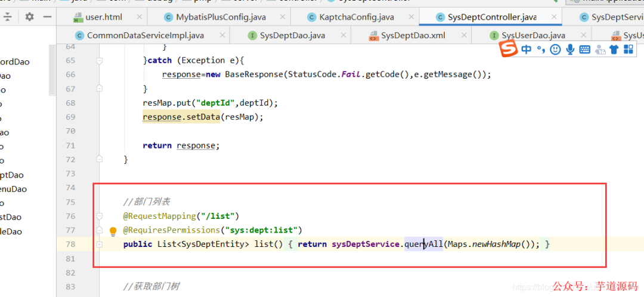This screenshot has height=297, width=644.
Task: Click the fold end marker on line 67
Action: tap(99, 88)
